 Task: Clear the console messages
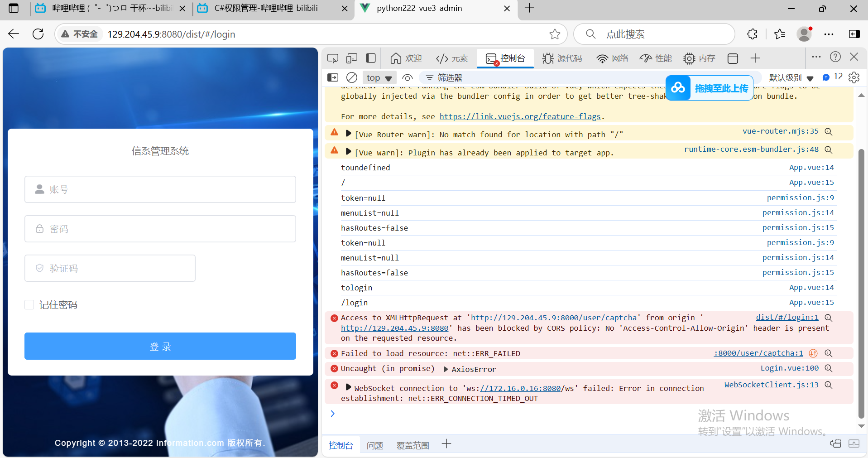tap(352, 77)
